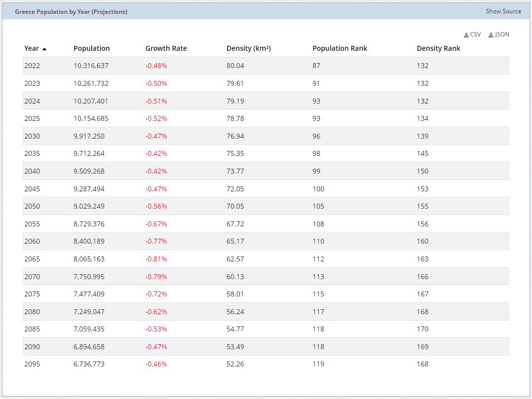Sort table by Population column header
The height and width of the screenshot is (399, 532).
(91, 48)
